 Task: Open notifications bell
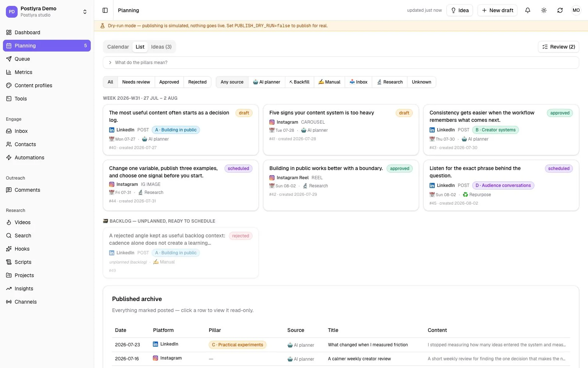[x=528, y=10]
